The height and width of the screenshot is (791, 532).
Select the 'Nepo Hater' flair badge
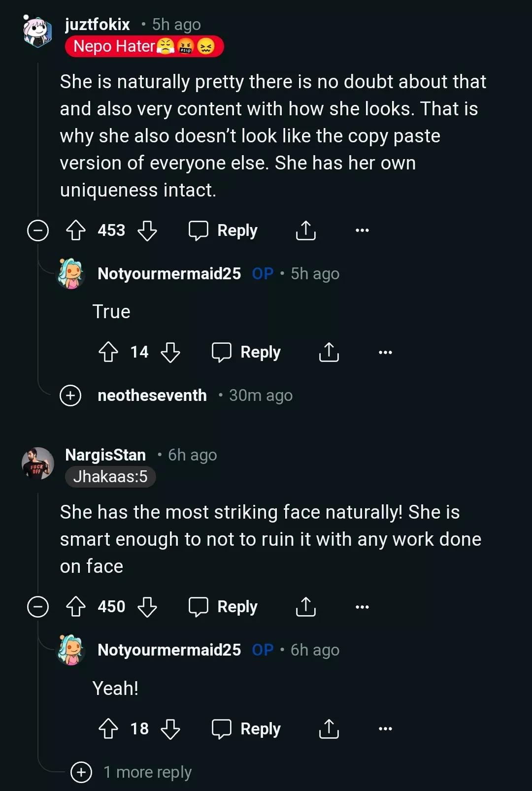coord(145,47)
